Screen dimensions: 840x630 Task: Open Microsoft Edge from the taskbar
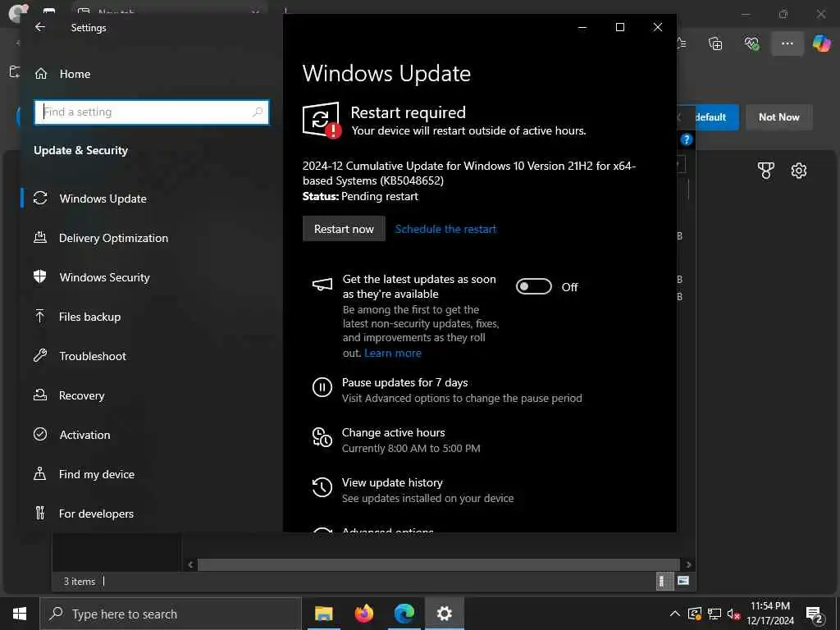(x=404, y=614)
